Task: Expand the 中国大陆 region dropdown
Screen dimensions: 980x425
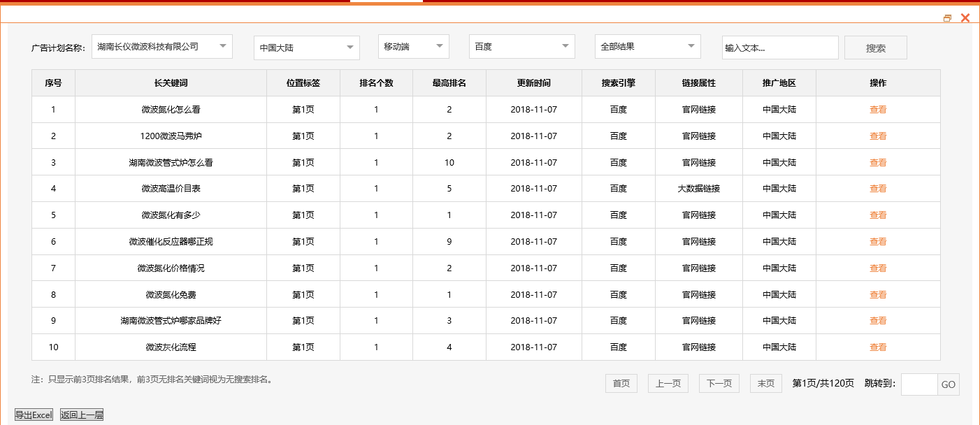Action: (x=306, y=48)
